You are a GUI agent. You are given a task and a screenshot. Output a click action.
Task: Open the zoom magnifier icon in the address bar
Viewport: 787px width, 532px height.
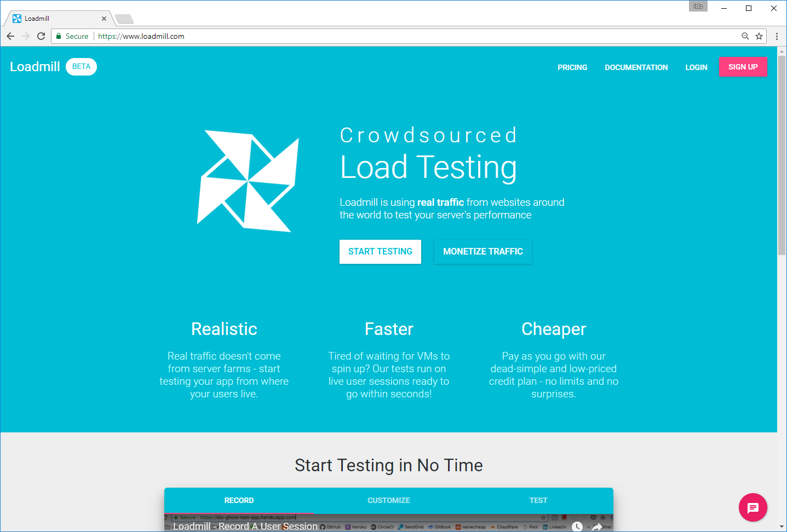[745, 36]
